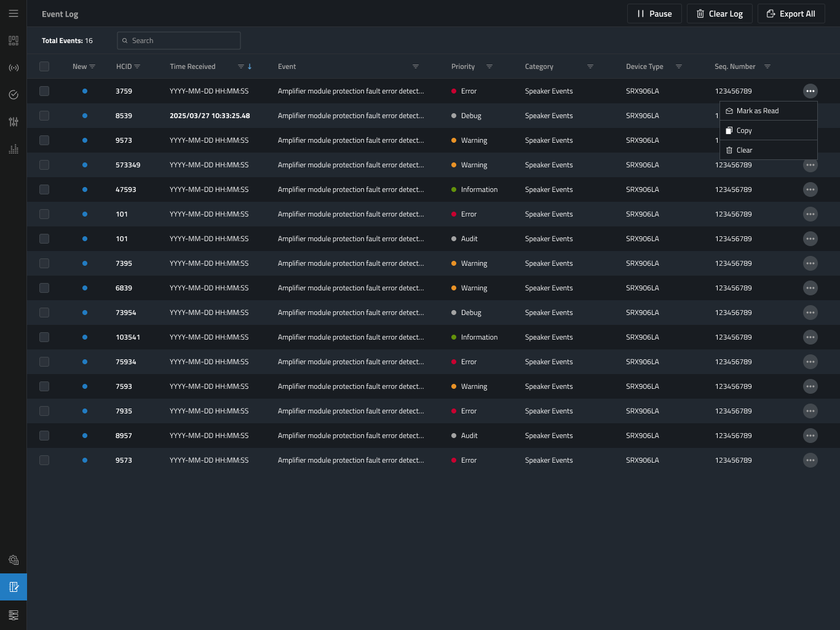Open more options for HCID 6839
The height and width of the screenshot is (630, 840).
click(x=810, y=288)
